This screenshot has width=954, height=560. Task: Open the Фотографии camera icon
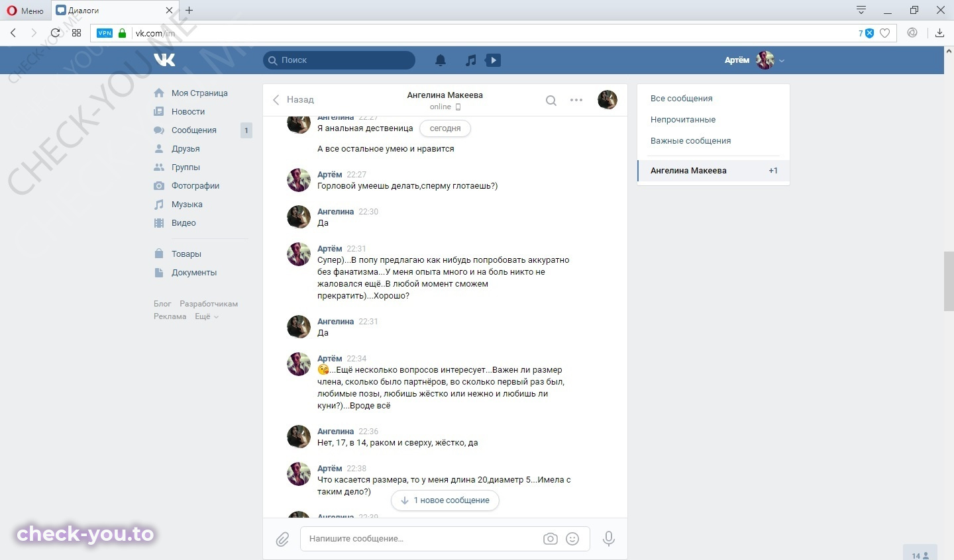point(159,186)
